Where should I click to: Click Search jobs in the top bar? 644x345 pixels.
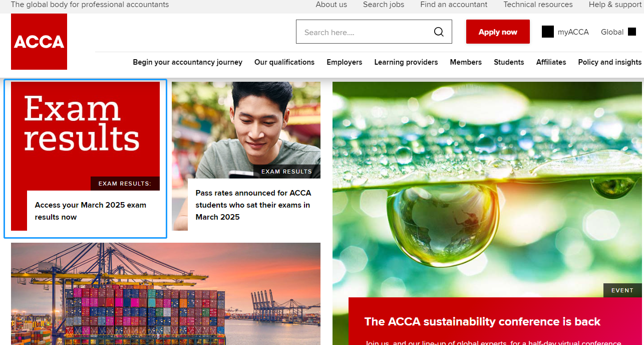tap(383, 5)
